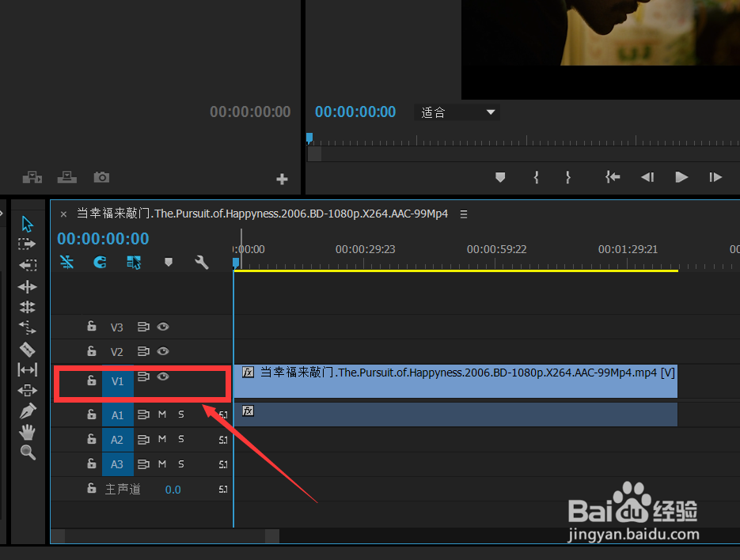Viewport: 740px width, 560px height.
Task: Toggle lock on track A2
Action: [92, 439]
